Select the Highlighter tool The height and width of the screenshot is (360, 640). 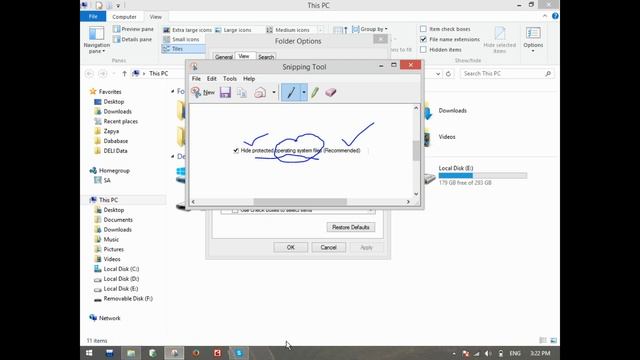click(315, 93)
